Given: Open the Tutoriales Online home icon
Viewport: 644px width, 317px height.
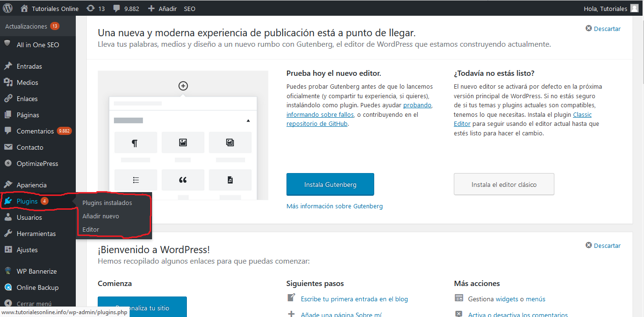Looking at the screenshot, I should [24, 8].
